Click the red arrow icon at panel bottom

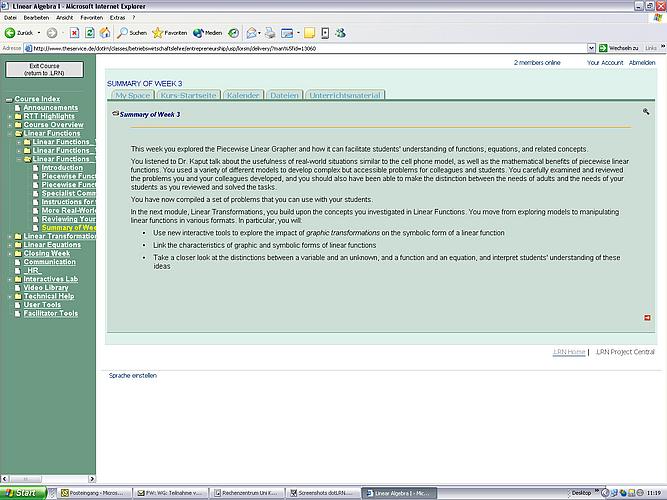(647, 318)
